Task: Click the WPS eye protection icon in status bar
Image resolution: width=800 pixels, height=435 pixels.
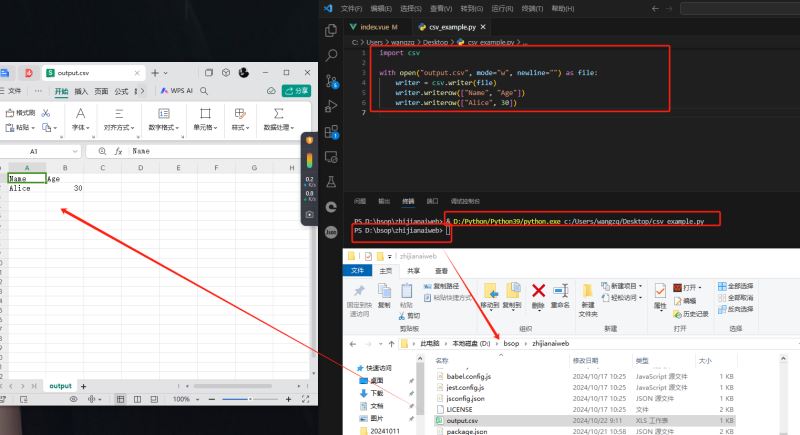Action: [x=73, y=399]
